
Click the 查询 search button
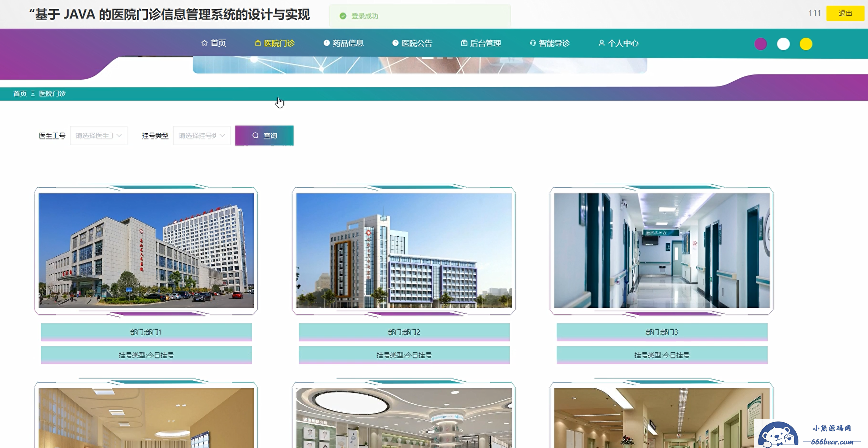point(264,136)
